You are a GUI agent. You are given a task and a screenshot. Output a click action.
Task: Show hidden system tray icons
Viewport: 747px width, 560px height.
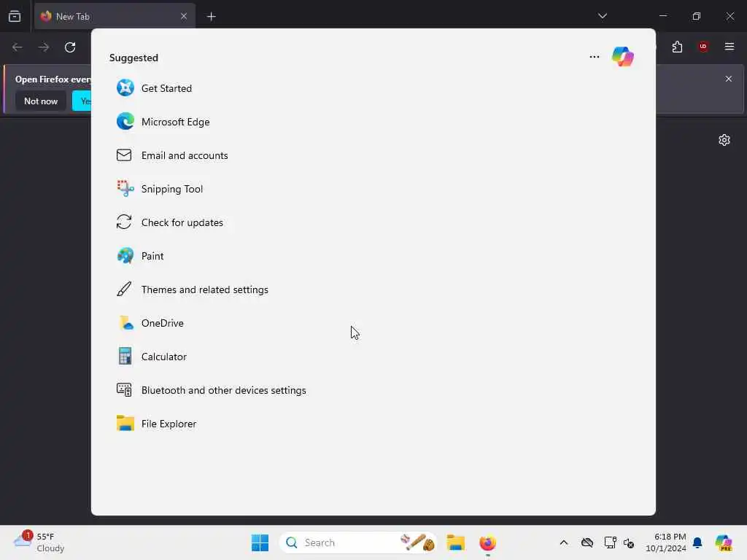tap(564, 542)
